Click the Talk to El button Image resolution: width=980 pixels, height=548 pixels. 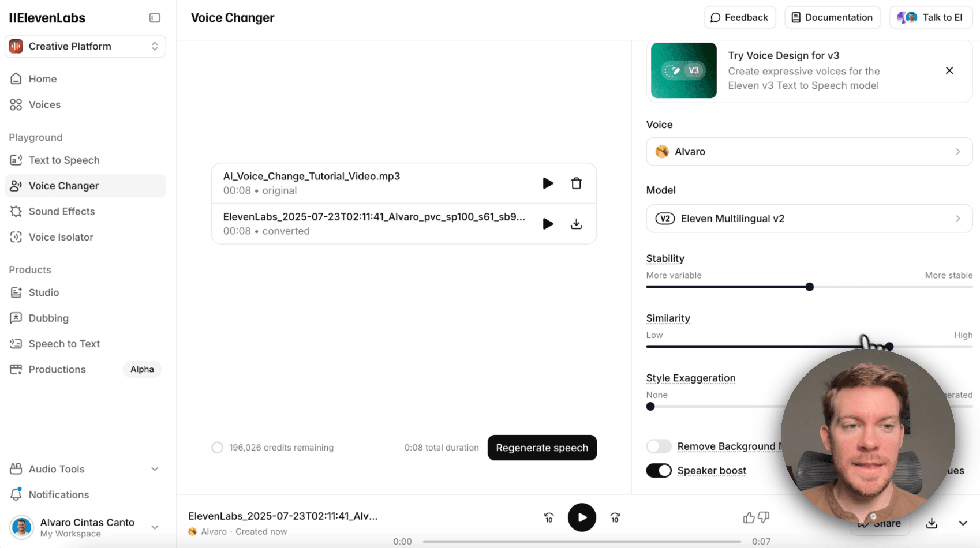coord(931,17)
